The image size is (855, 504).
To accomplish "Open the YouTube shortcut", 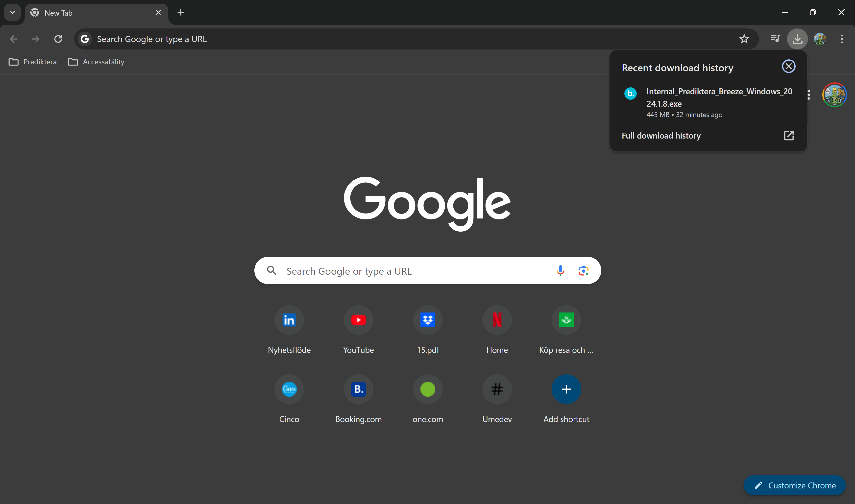I will pyautogui.click(x=358, y=320).
